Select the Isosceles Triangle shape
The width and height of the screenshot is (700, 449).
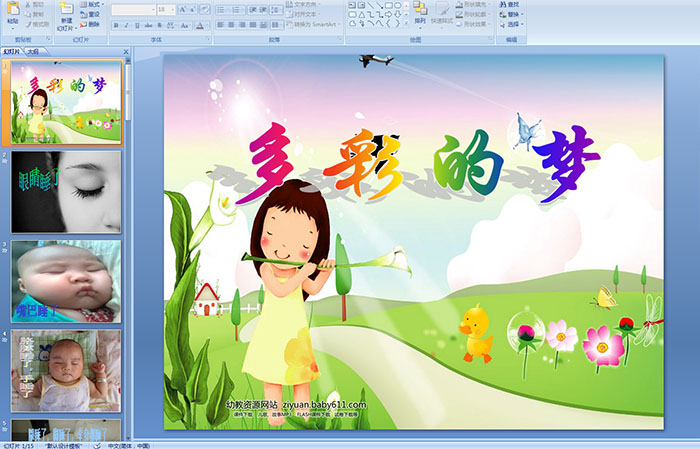click(x=361, y=15)
